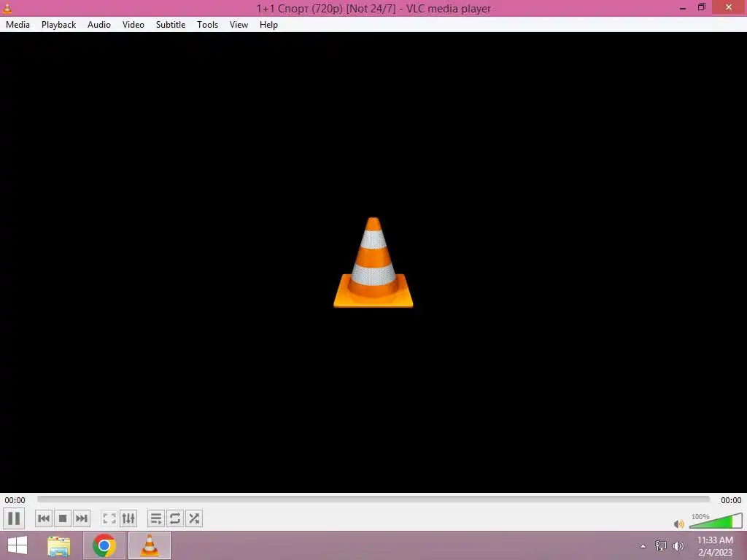Stop playback with the stop button
This screenshot has height=560, width=747.
(63, 518)
